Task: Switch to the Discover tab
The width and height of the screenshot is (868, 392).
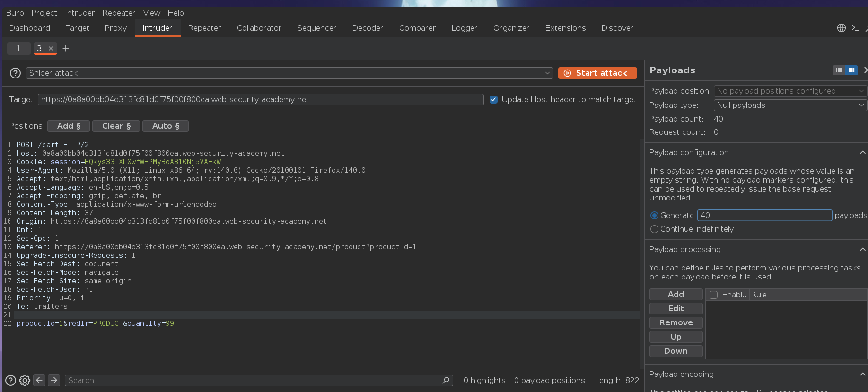Action: [x=617, y=28]
